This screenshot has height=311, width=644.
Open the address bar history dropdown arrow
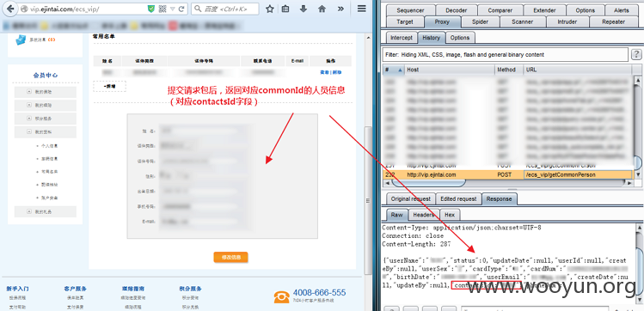(173, 9)
